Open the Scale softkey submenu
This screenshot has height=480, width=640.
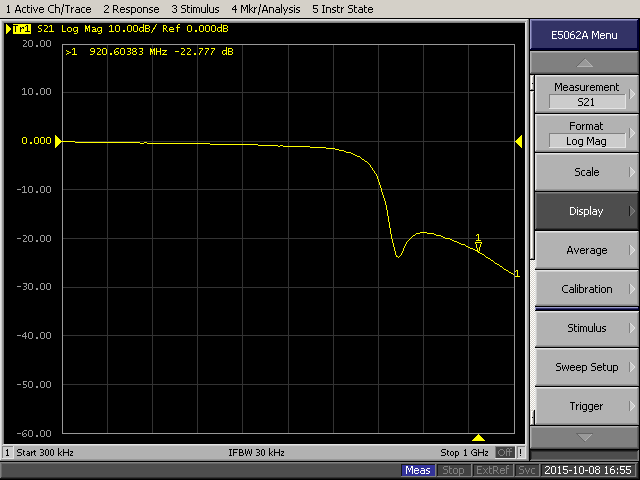click(x=586, y=172)
